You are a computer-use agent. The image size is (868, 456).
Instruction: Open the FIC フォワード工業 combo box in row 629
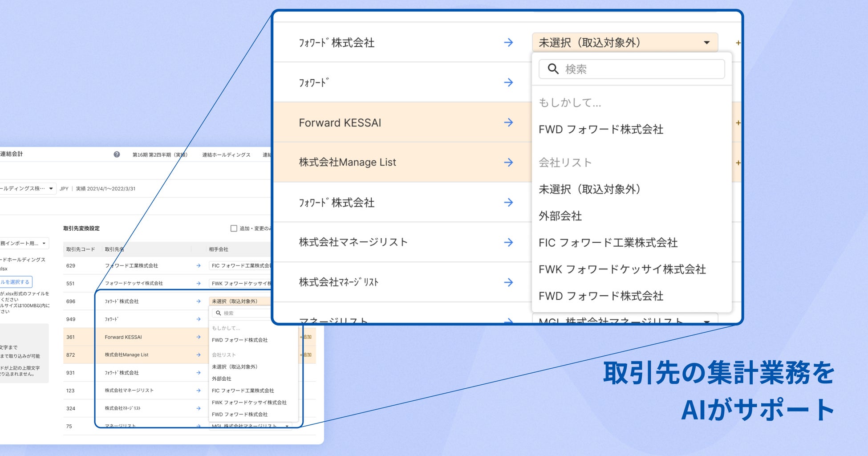240,265
